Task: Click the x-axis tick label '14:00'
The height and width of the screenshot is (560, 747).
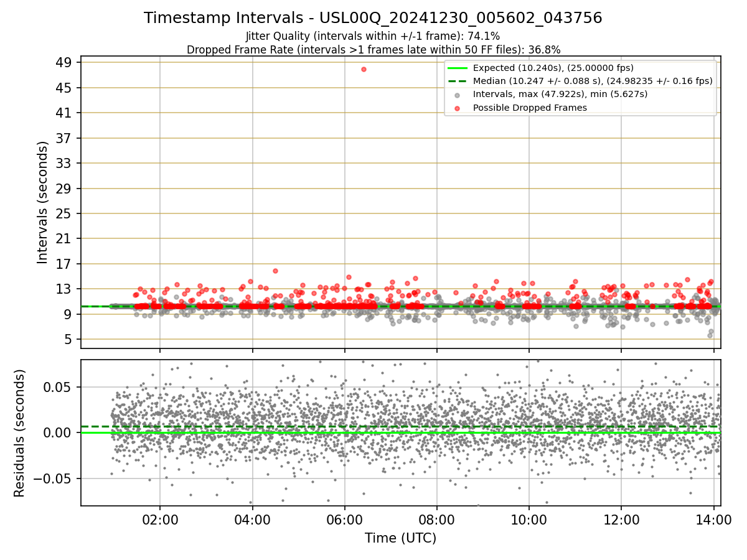Action: 713,520
